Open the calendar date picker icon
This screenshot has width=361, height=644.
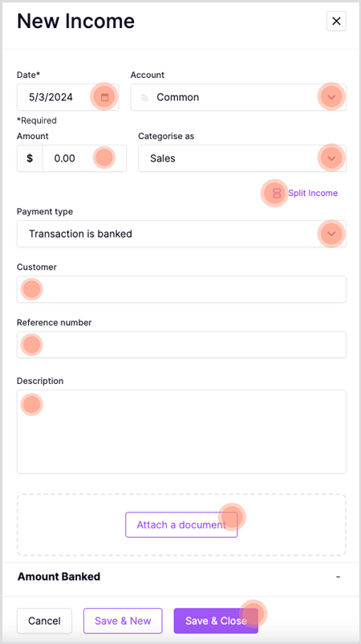pos(104,97)
